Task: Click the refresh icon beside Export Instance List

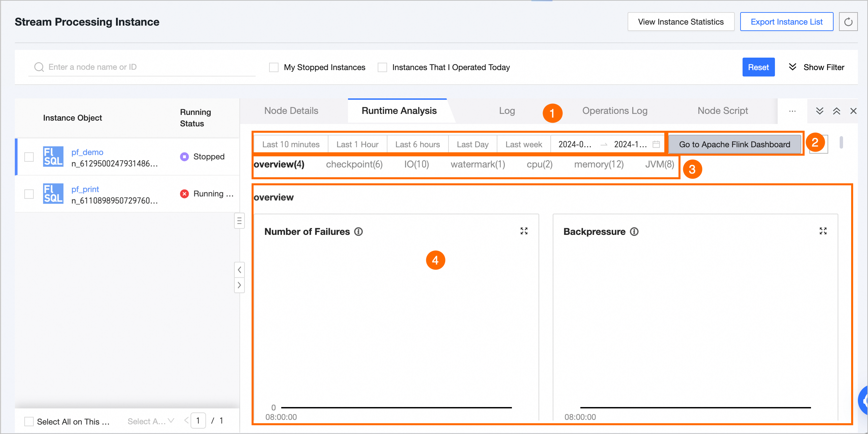Action: pos(848,22)
